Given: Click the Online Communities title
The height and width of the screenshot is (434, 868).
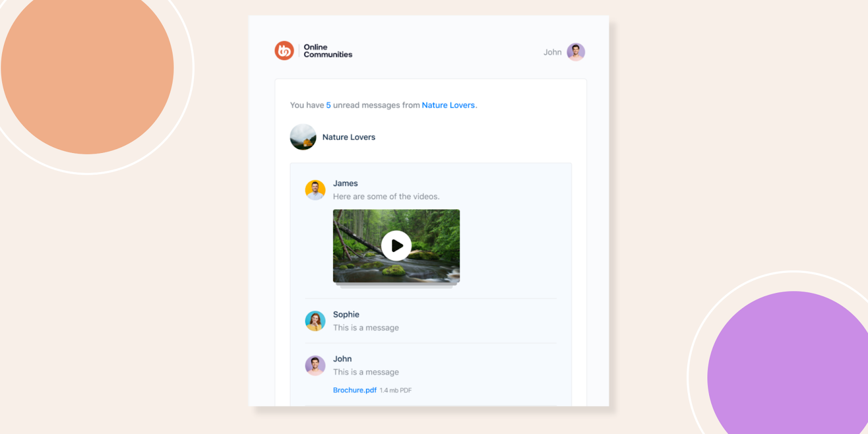Looking at the screenshot, I should pyautogui.click(x=328, y=51).
